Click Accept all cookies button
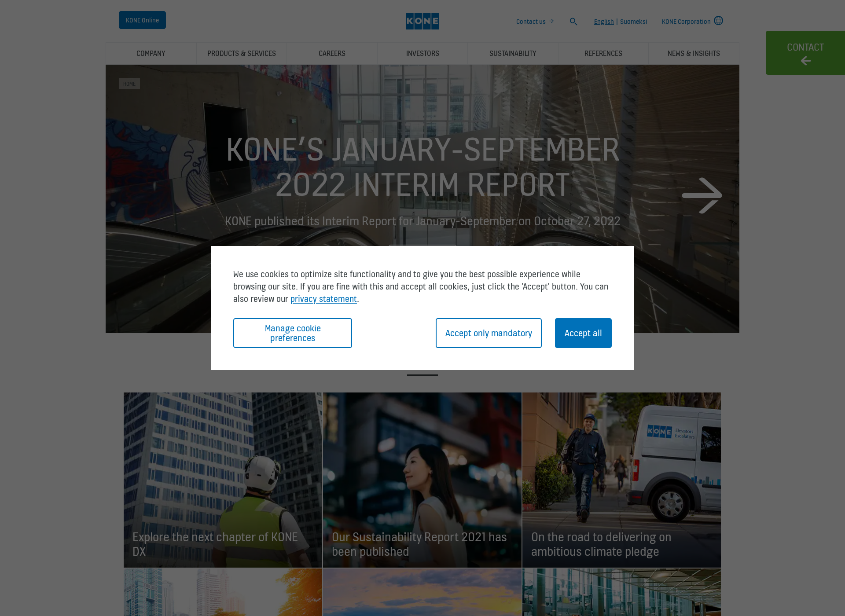This screenshot has width=845, height=616. [x=583, y=333]
